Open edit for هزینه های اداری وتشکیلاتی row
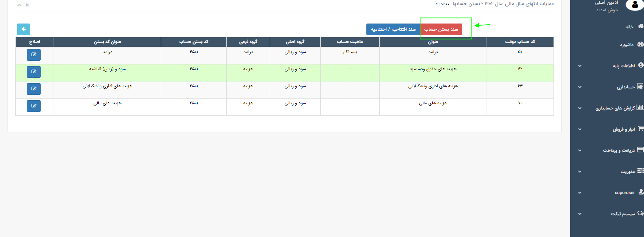This screenshot has width=644, height=237. [34, 89]
